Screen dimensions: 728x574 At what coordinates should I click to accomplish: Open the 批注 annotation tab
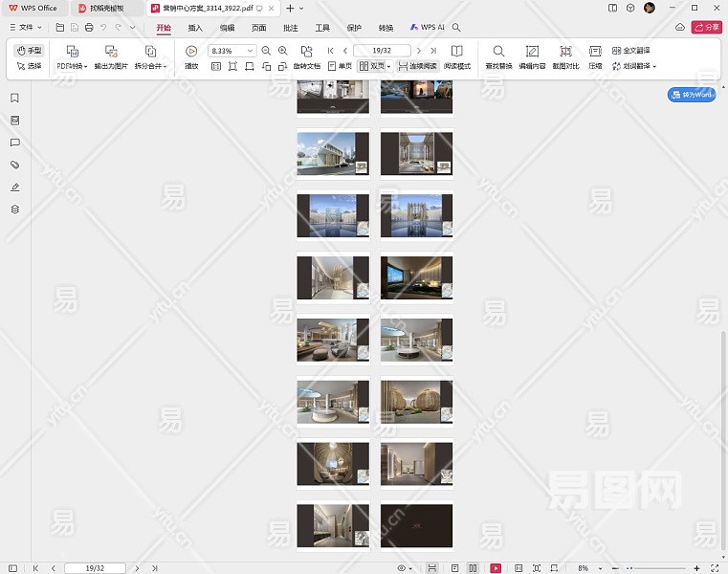click(x=291, y=28)
